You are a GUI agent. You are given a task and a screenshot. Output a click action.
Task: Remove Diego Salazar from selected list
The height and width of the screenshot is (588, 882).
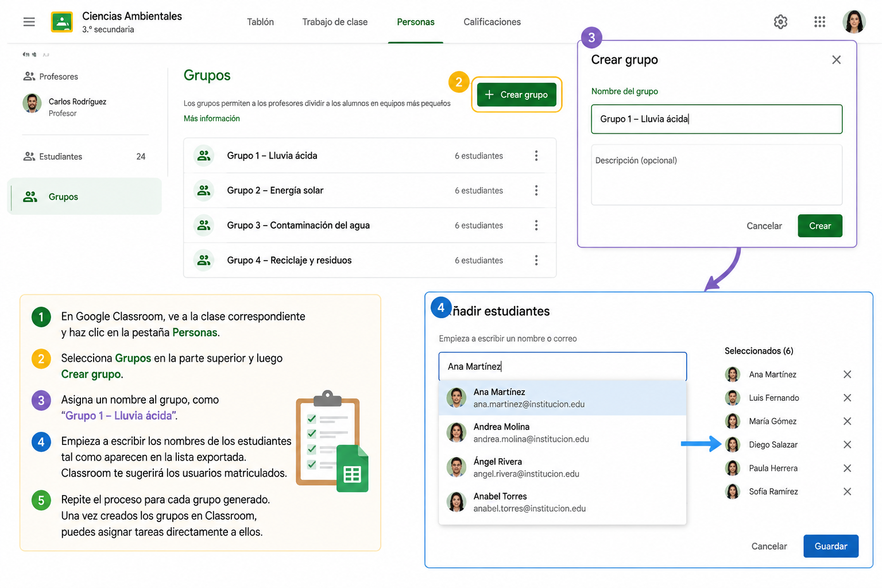click(x=847, y=444)
